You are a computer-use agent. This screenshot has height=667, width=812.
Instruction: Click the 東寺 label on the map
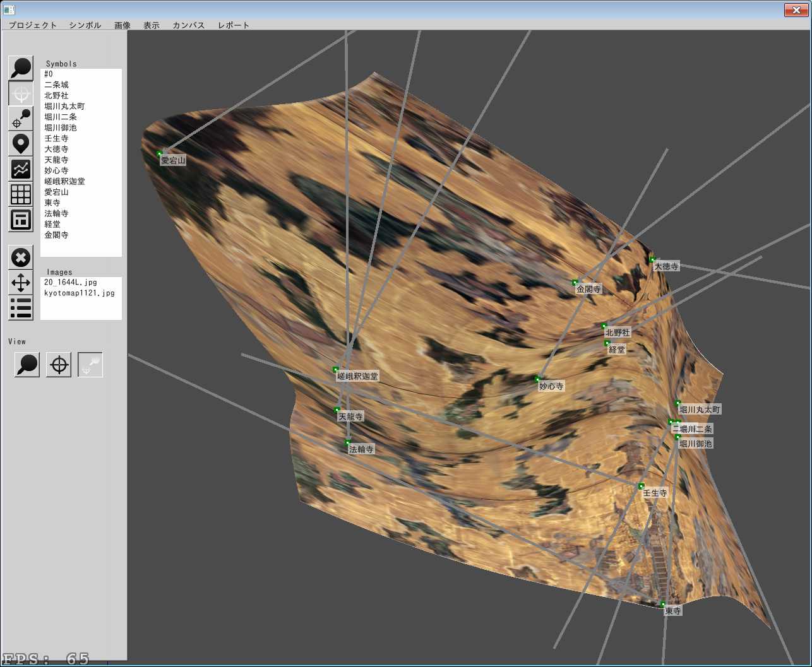(x=673, y=611)
